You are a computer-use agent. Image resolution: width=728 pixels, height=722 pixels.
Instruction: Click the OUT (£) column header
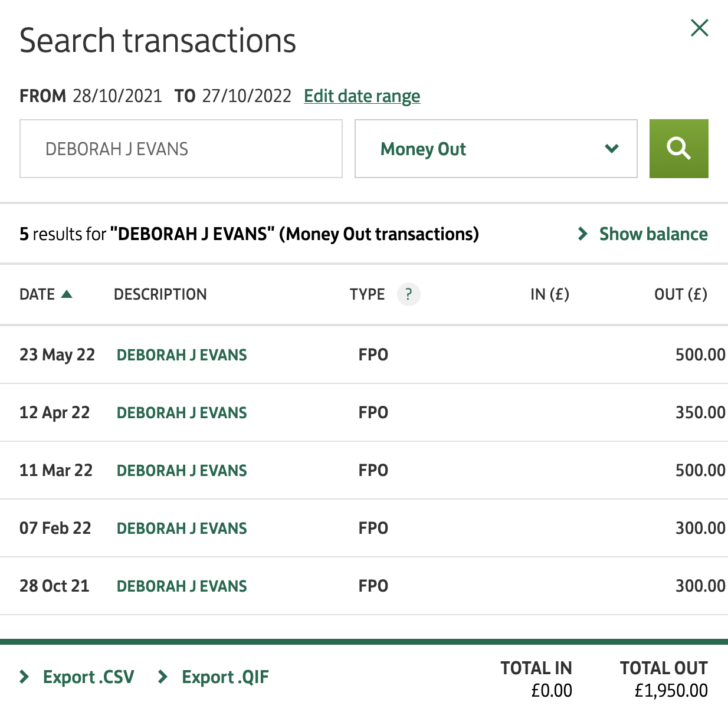[x=681, y=294]
